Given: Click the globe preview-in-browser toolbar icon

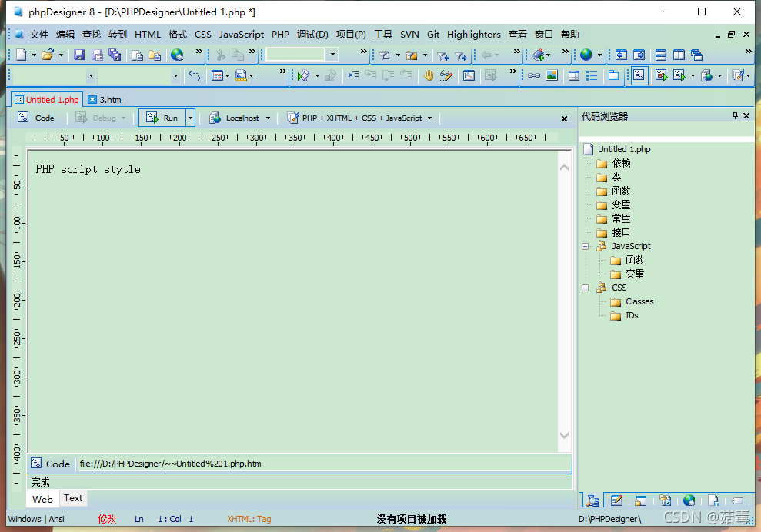Looking at the screenshot, I should point(177,55).
